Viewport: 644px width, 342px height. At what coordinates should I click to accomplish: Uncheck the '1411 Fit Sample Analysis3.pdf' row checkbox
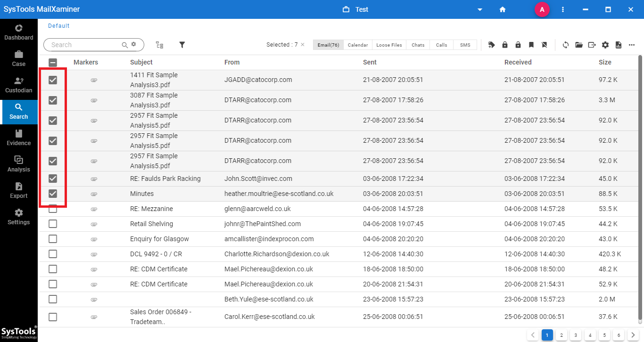[x=53, y=80]
